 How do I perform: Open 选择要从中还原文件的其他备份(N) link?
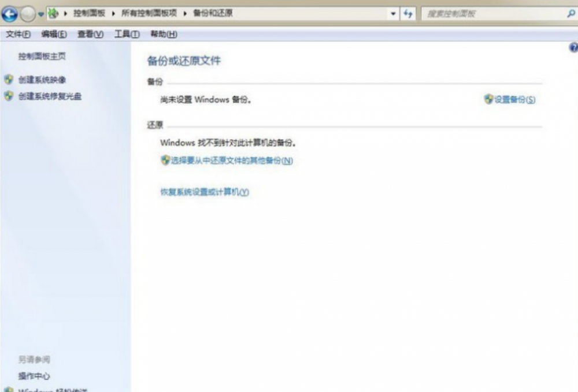[x=232, y=160]
